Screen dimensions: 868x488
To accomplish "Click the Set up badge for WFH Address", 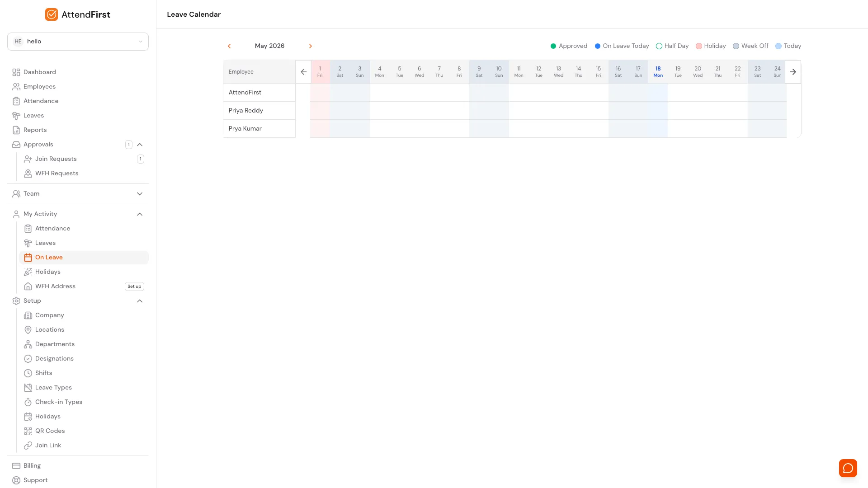I will coord(134,286).
